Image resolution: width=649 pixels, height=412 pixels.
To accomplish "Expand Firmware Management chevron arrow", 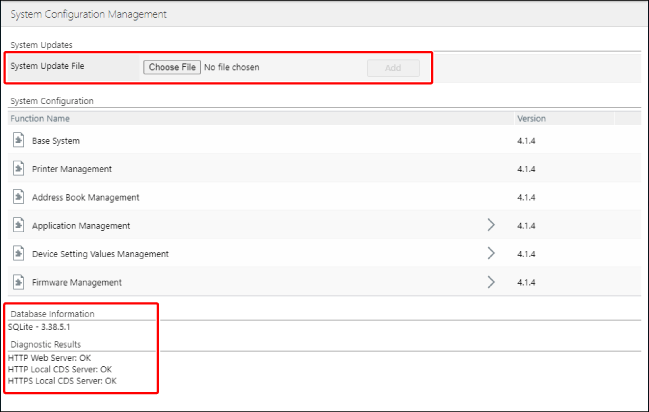I will (490, 282).
